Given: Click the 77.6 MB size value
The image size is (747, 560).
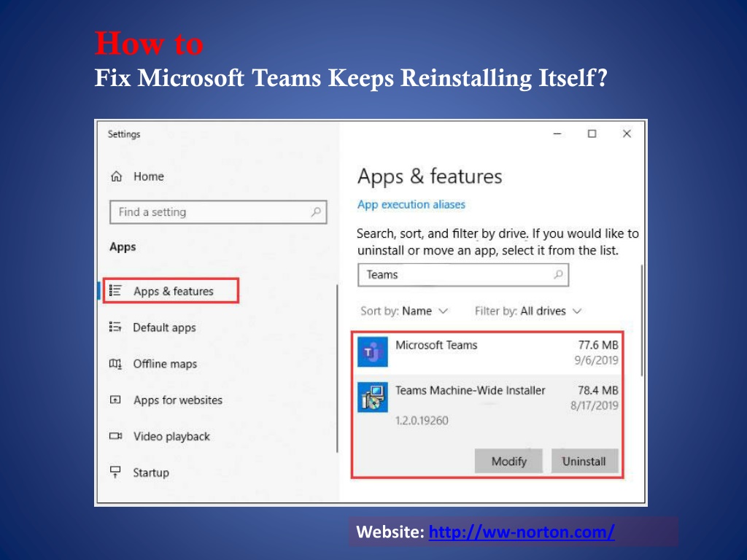Looking at the screenshot, I should click(x=598, y=345).
